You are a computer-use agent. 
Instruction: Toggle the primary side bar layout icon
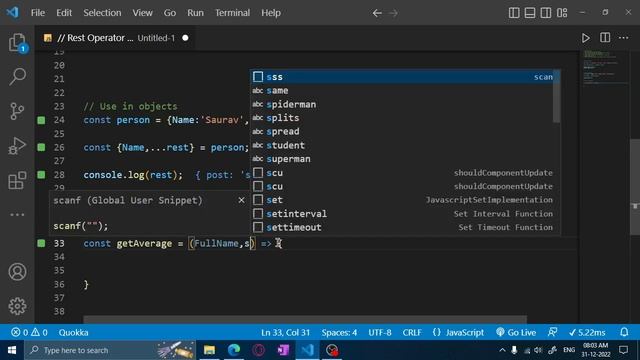pos(514,13)
